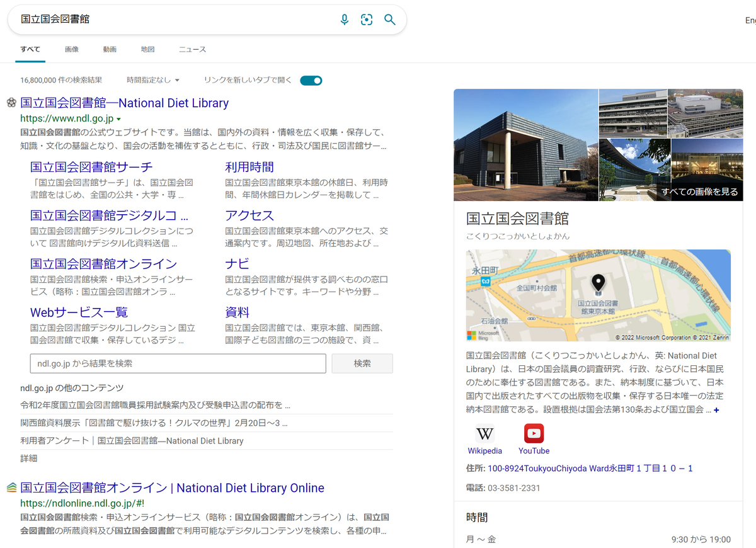Open 利用者アンケート link
756x548 pixels.
click(132, 440)
